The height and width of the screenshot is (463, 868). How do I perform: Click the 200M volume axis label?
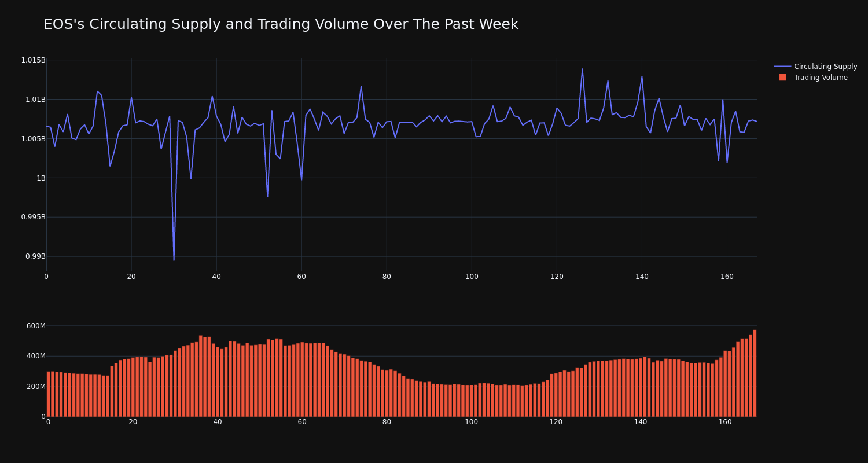36,387
